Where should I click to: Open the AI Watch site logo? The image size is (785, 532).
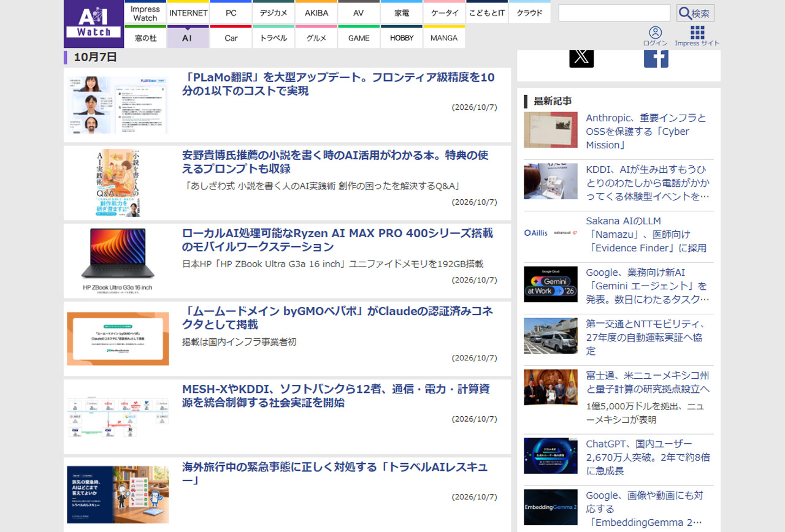pyautogui.click(x=94, y=24)
